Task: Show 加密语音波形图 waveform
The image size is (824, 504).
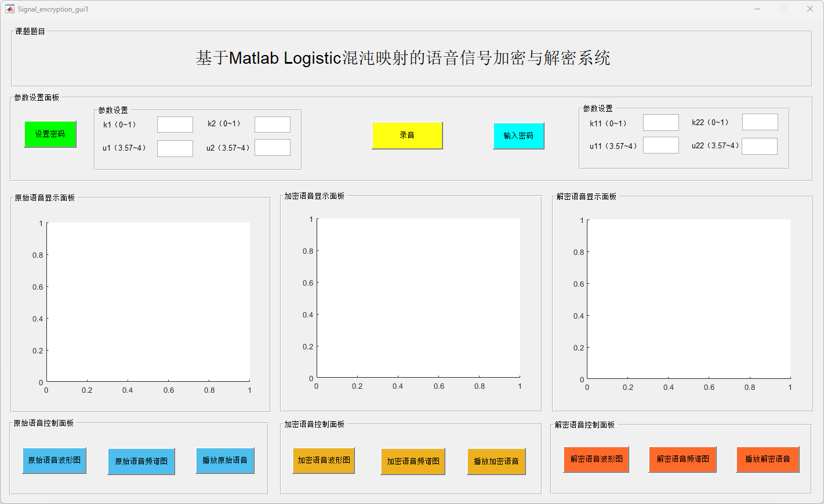Action: coord(324,461)
